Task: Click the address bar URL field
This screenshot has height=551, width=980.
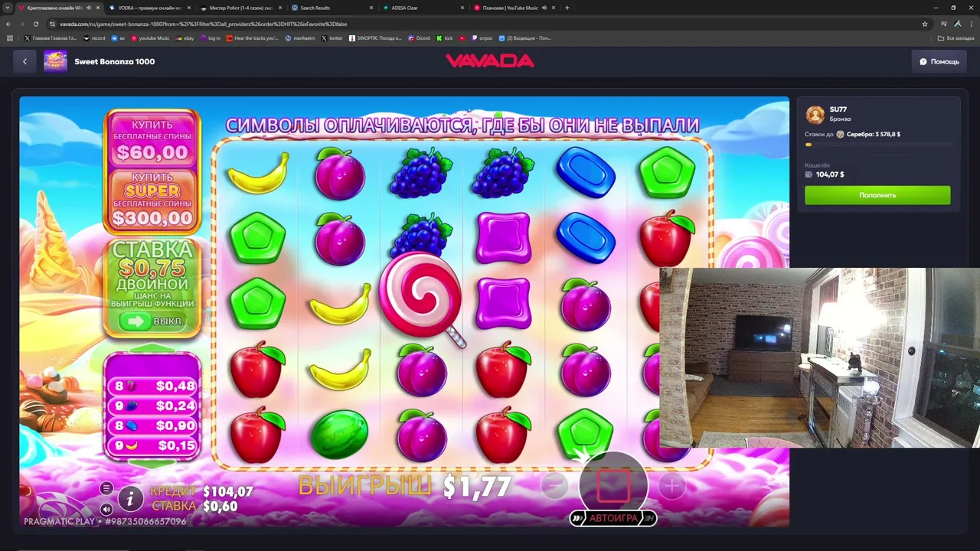Action: point(490,24)
